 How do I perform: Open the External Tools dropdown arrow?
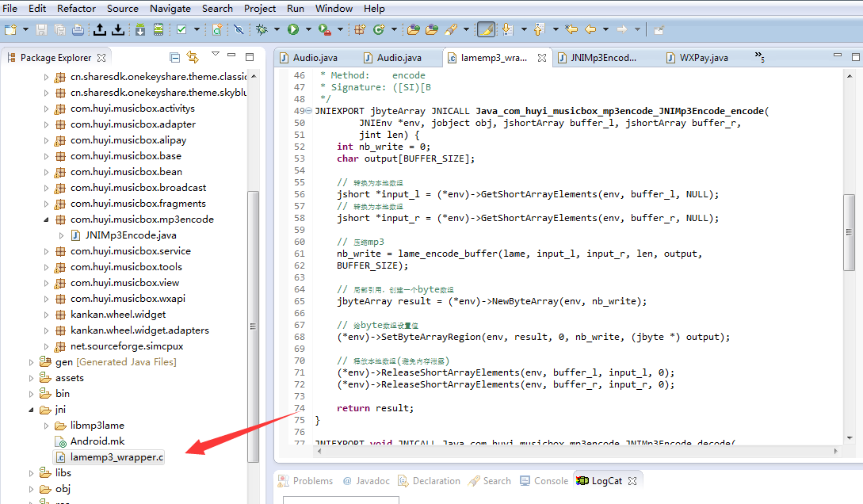pyautogui.click(x=340, y=29)
